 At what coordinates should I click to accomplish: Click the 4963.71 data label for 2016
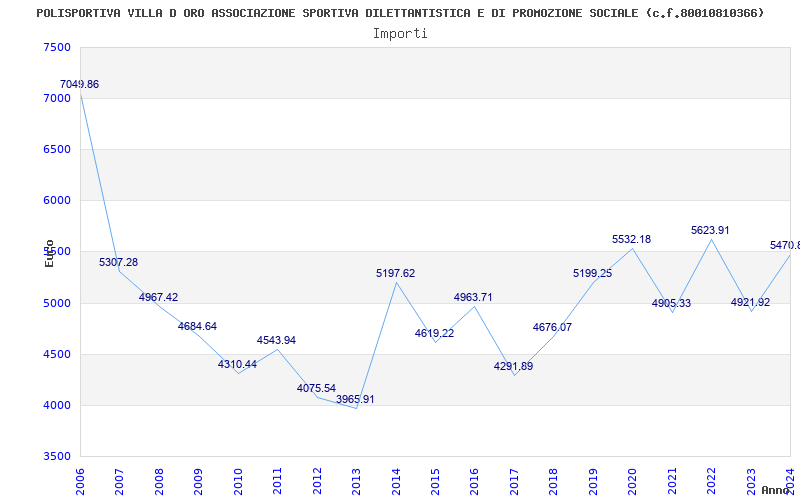(473, 298)
